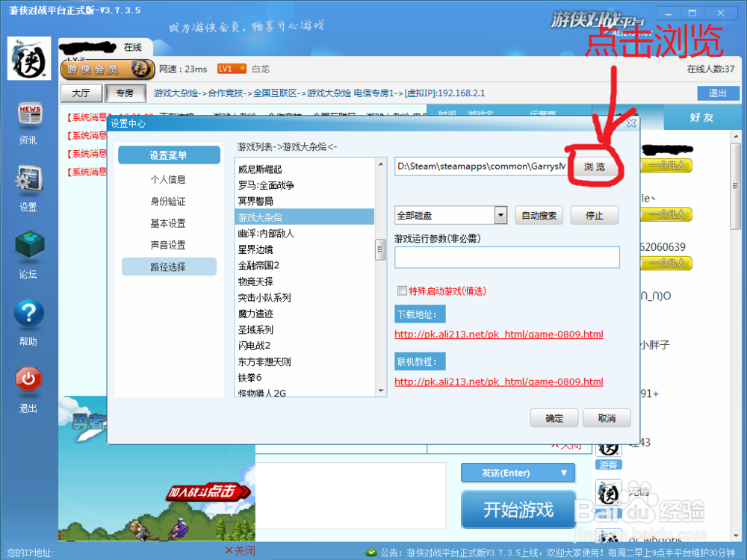The image size is (747, 560).
Task: Open the 在线 status dropdown
Action: point(133,46)
